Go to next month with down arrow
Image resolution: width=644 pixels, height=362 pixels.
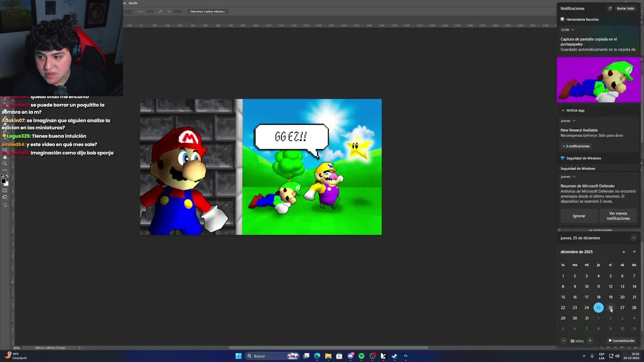(x=634, y=252)
